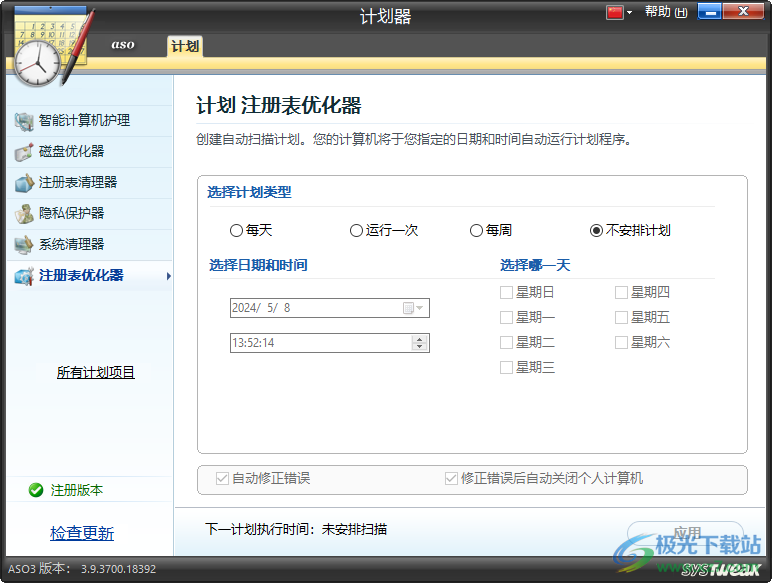Click the Registry Cleaner cube icon

24,183
